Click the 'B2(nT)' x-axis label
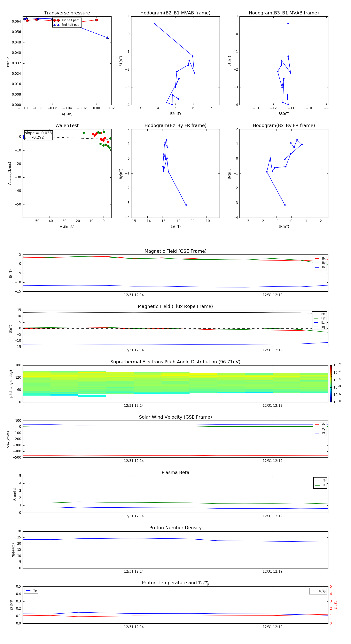This screenshot has width=351, height=644. [175, 114]
